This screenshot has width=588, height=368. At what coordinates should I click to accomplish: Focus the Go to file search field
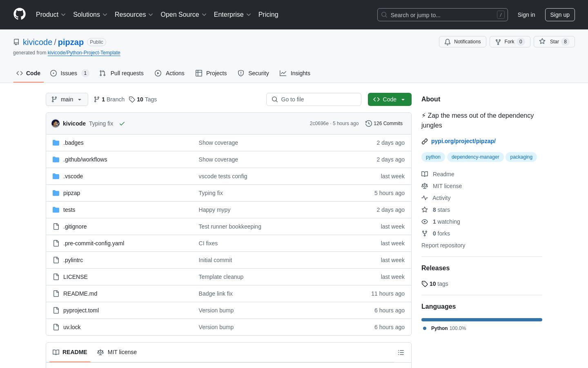[x=314, y=99]
